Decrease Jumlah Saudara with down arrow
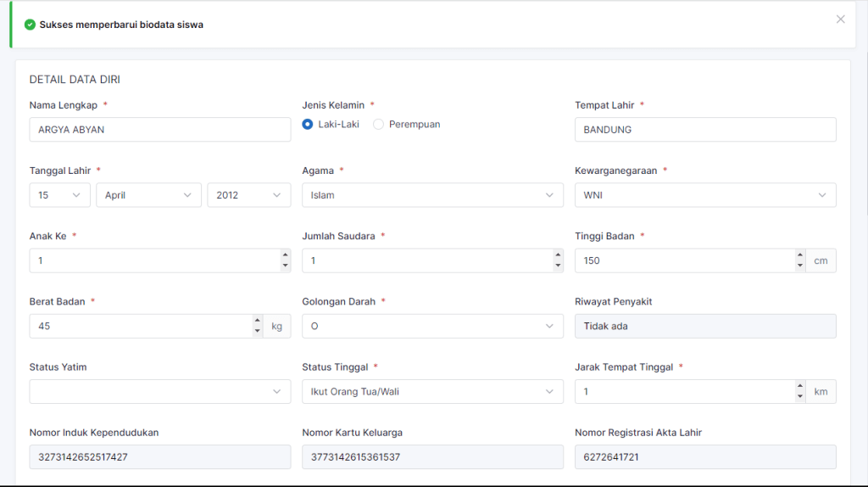This screenshot has width=868, height=487. point(558,266)
